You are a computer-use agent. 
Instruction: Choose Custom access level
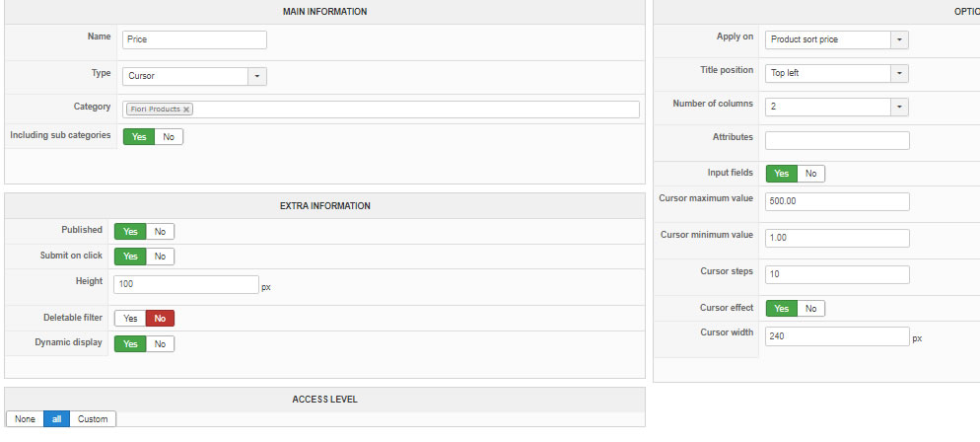(94, 419)
